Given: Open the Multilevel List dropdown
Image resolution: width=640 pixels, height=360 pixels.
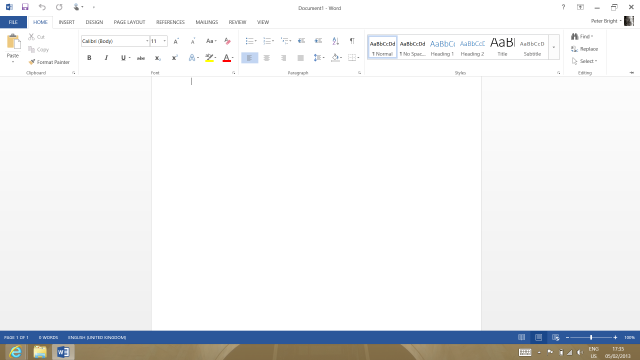Looking at the screenshot, I should (290, 41).
